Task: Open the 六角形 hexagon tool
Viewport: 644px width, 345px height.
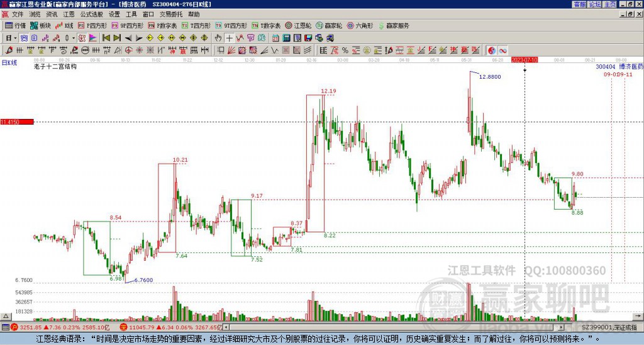Action: click(x=360, y=25)
